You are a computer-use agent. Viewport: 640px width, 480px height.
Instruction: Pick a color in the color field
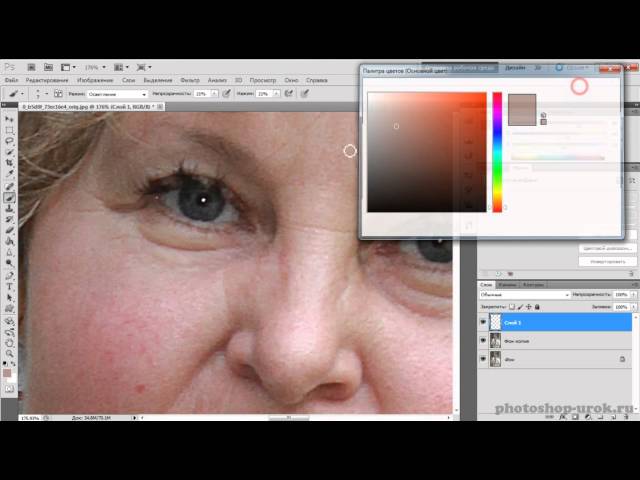click(x=427, y=152)
